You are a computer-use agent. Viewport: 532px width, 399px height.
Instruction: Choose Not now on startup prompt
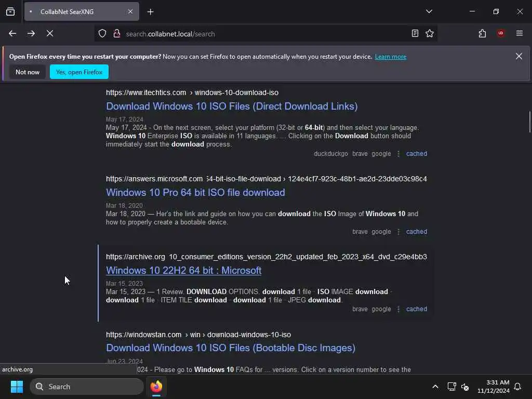tap(28, 72)
